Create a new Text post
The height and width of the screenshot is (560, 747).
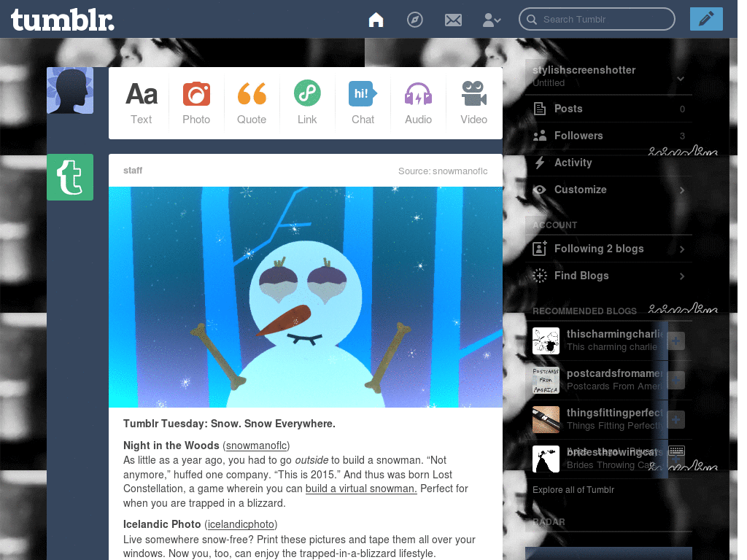pyautogui.click(x=141, y=103)
